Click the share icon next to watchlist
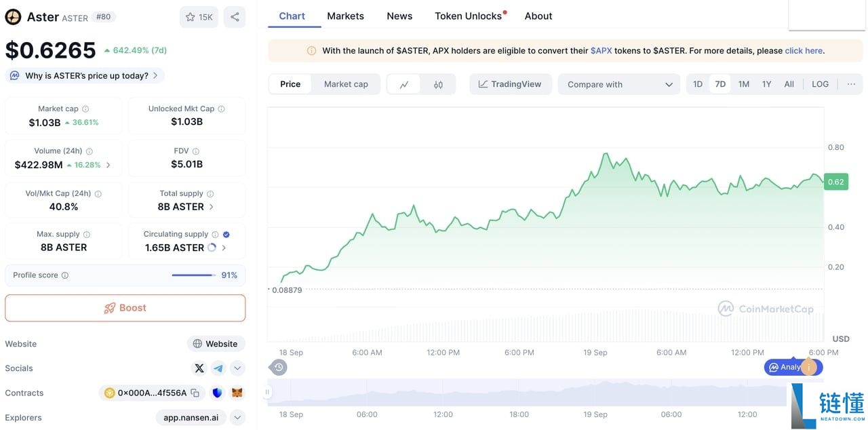Viewport: 868px width, 430px height. [235, 17]
